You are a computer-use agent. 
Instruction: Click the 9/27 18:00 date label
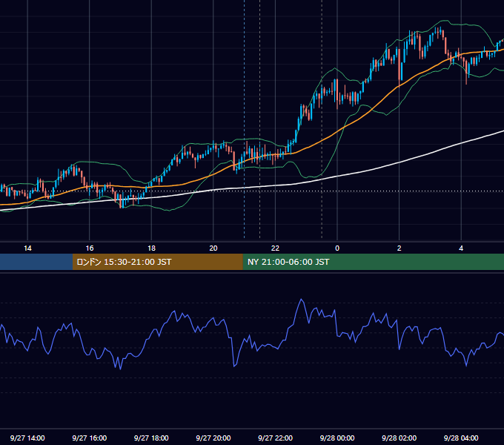151,438
